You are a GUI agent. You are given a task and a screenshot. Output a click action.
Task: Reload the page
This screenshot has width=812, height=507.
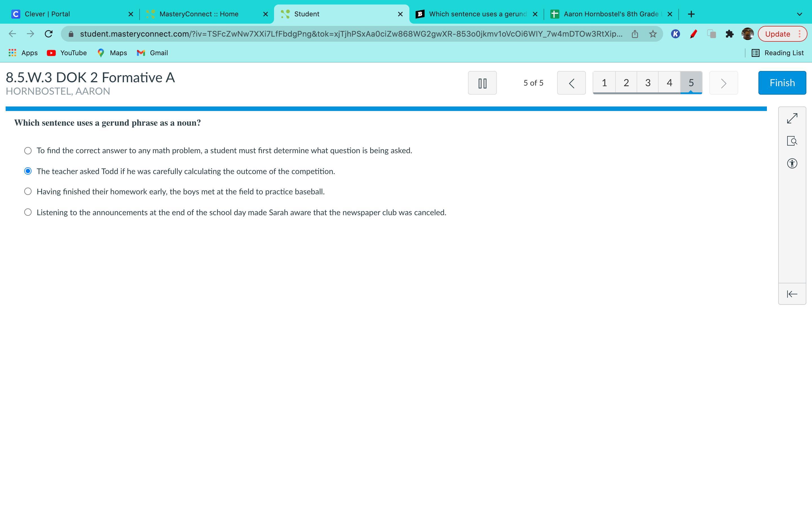click(49, 34)
